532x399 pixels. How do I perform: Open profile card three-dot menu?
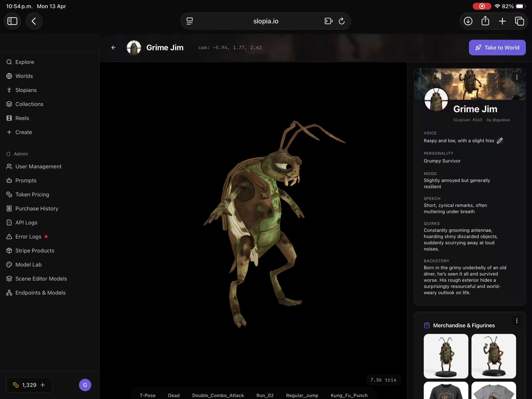coord(517,77)
